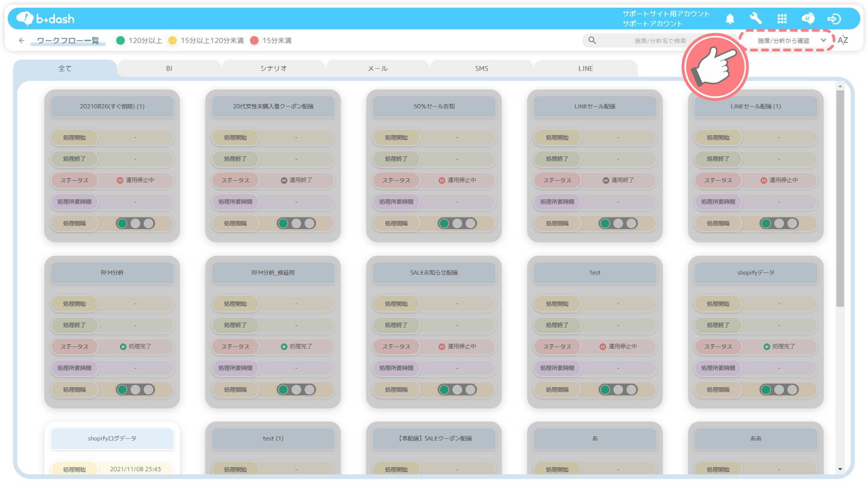Image resolution: width=868 pixels, height=488 pixels.
Task: Select the 全て tab
Action: pos(65,68)
